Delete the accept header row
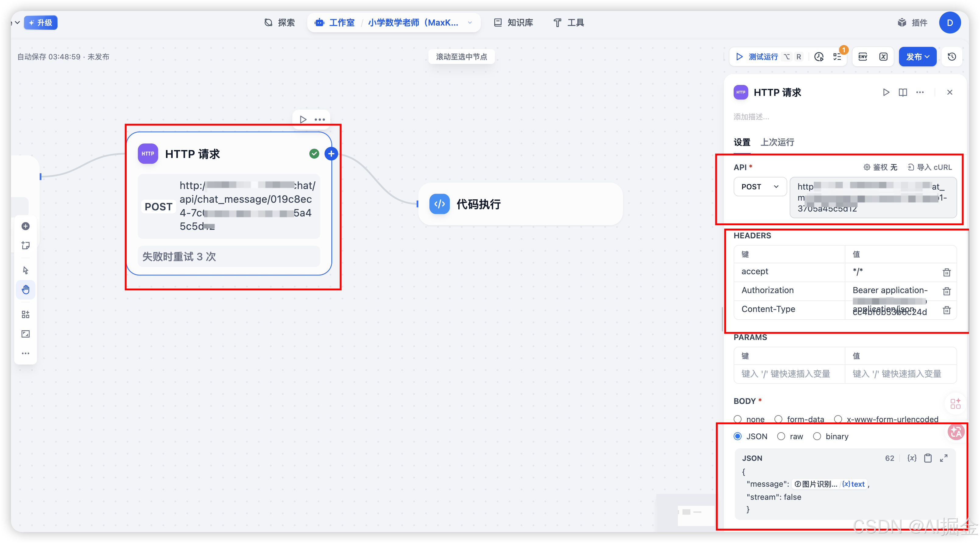 [947, 272]
